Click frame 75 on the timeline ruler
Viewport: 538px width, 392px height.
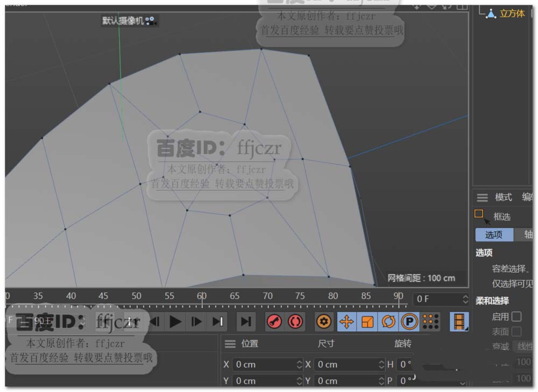(300, 296)
